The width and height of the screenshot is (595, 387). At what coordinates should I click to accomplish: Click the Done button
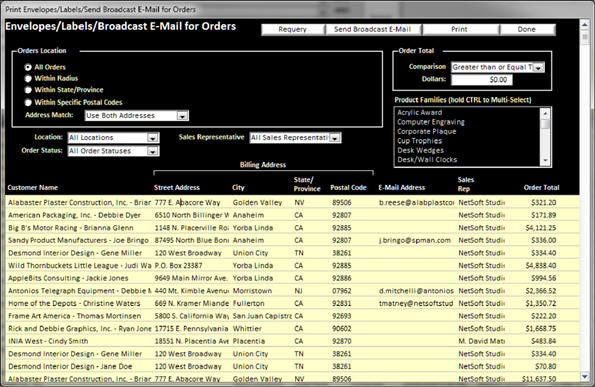click(x=527, y=30)
